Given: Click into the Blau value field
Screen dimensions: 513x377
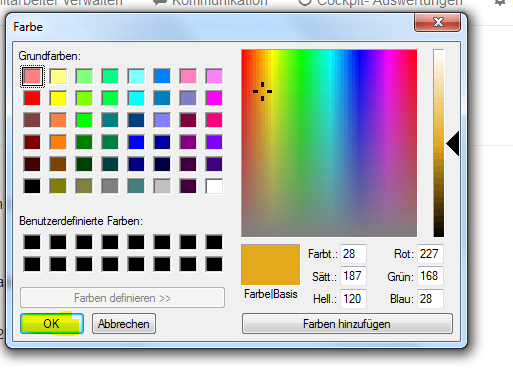Looking at the screenshot, I should click(x=430, y=299).
